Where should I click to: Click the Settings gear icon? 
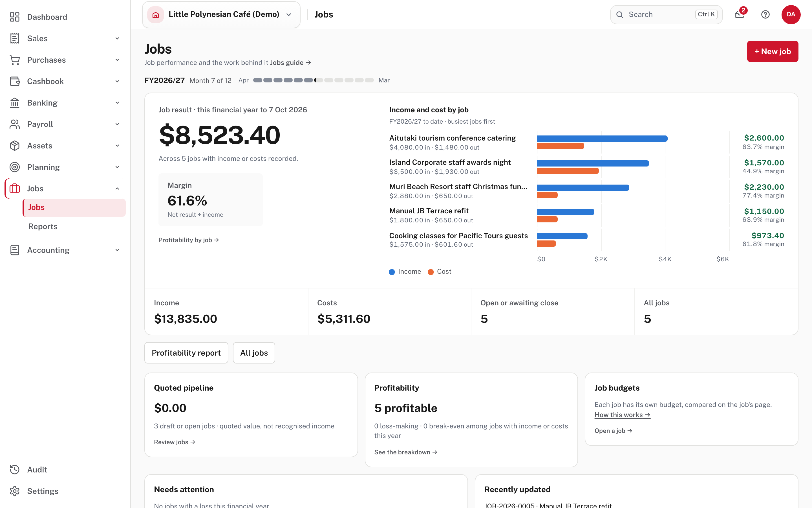[14, 491]
